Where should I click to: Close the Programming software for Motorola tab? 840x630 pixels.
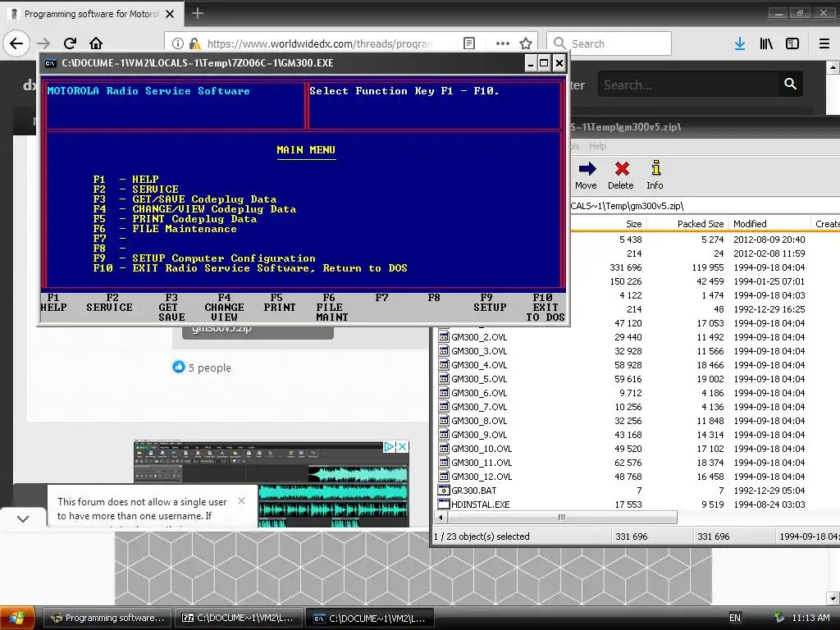point(170,14)
